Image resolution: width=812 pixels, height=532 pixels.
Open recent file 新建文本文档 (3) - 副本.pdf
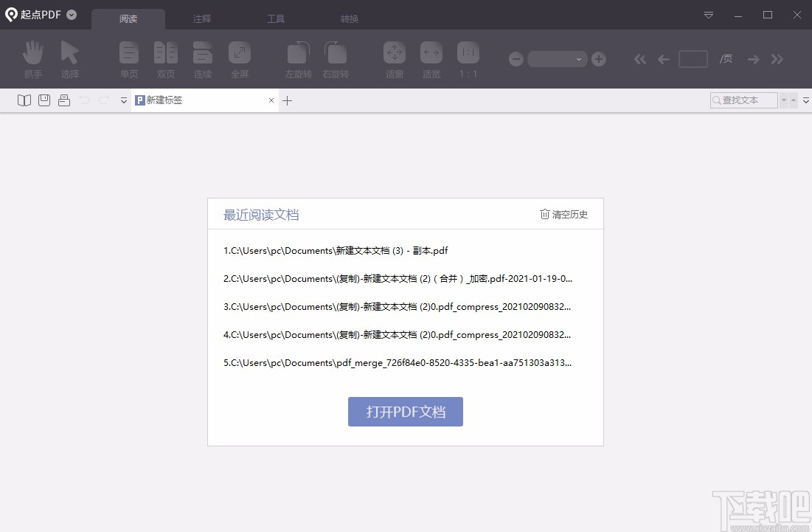[336, 250]
